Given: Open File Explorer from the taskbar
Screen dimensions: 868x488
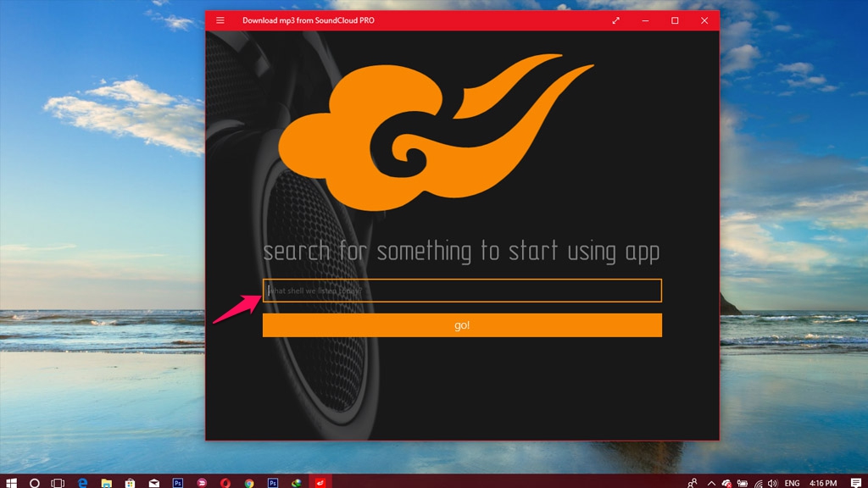Looking at the screenshot, I should (x=106, y=483).
